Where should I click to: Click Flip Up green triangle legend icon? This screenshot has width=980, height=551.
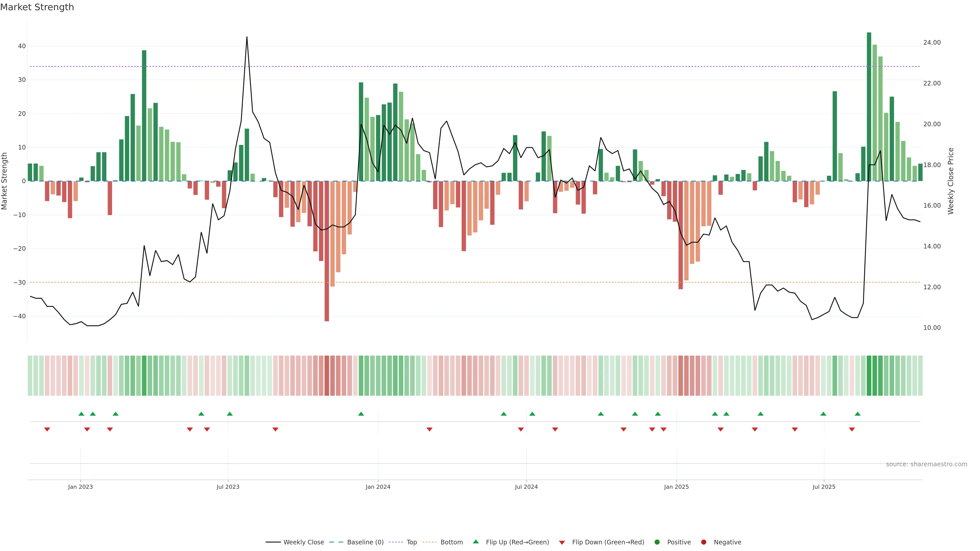click(475, 542)
